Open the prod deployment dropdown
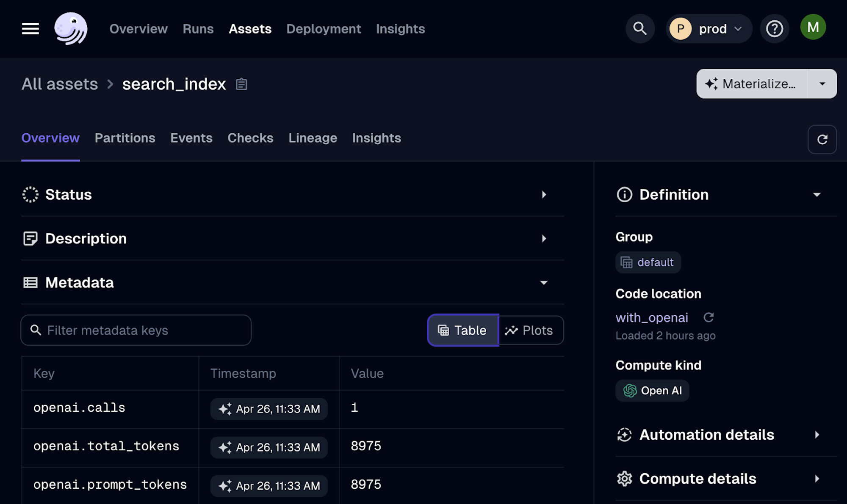This screenshot has height=504, width=847. coord(709,29)
